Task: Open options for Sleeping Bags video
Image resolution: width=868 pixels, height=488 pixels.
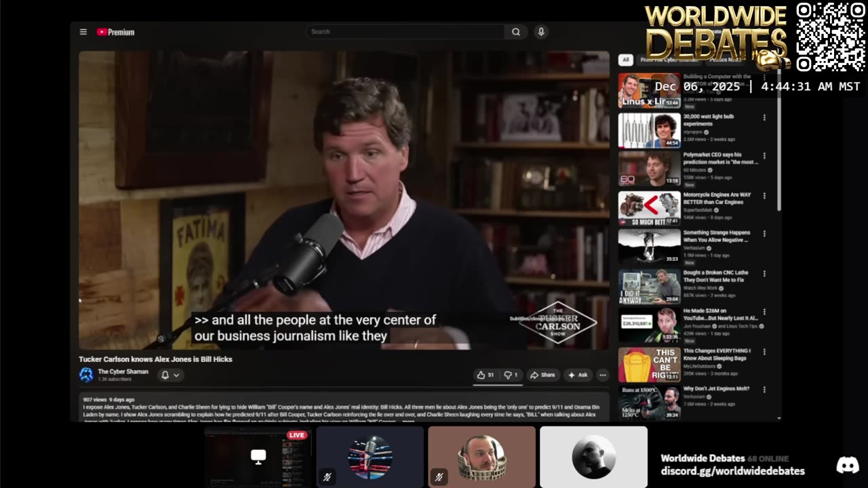Action: [764, 352]
